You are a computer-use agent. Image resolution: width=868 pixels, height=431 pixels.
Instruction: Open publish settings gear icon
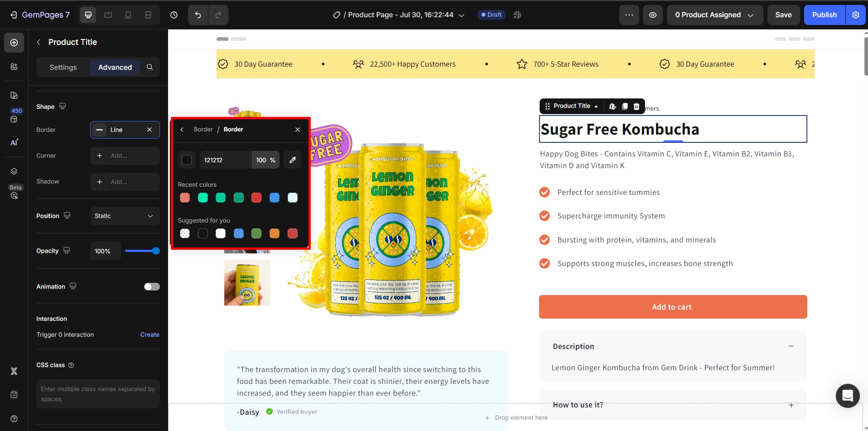click(x=855, y=15)
